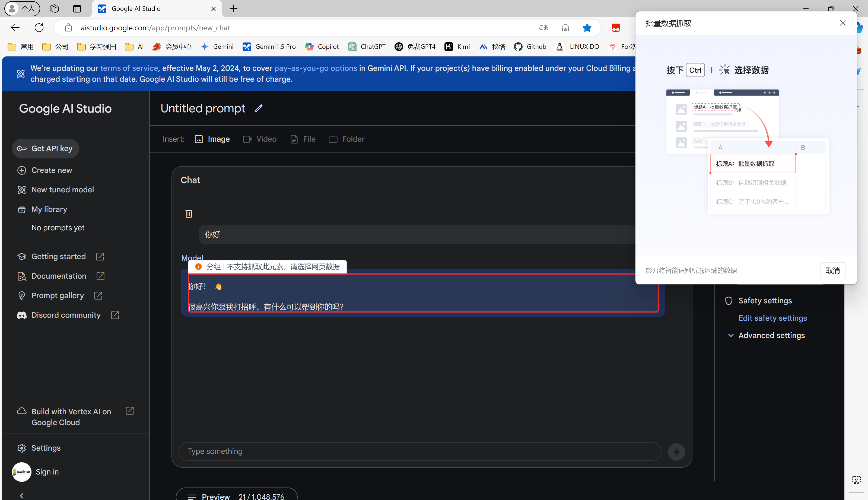Collapse the left sidebar with chevron

[x=22, y=495]
